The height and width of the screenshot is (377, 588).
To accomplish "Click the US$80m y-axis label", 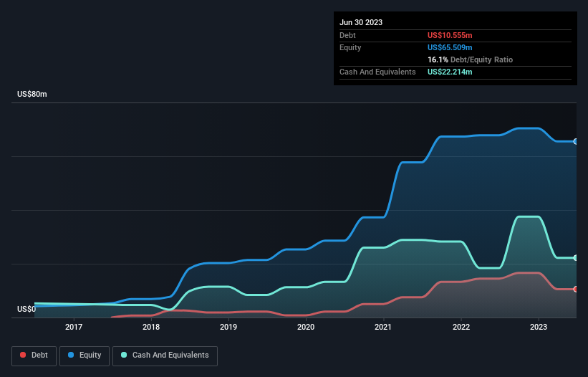I will 32,94.
